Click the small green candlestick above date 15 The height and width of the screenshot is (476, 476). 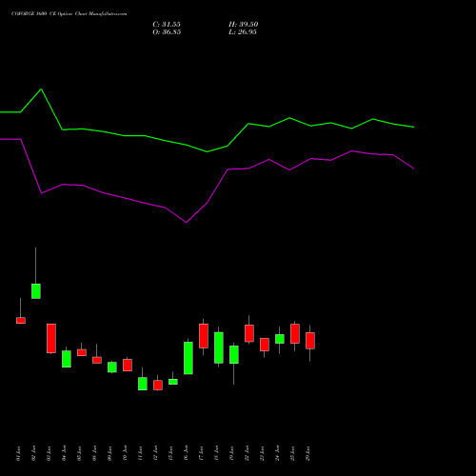pyautogui.click(x=173, y=382)
